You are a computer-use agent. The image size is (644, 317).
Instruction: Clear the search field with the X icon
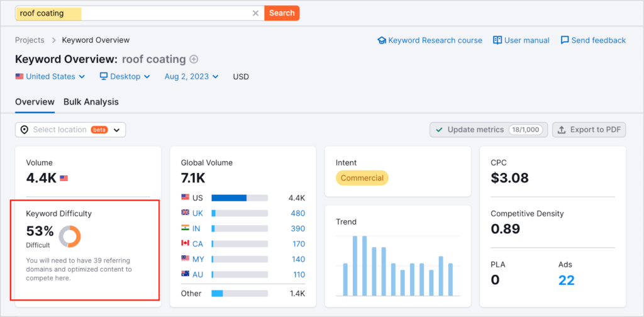click(x=255, y=13)
